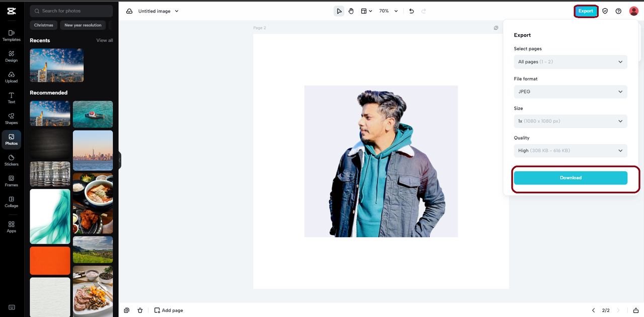The width and height of the screenshot is (644, 317).
Task: Open the help question mark icon
Action: coord(618,11)
